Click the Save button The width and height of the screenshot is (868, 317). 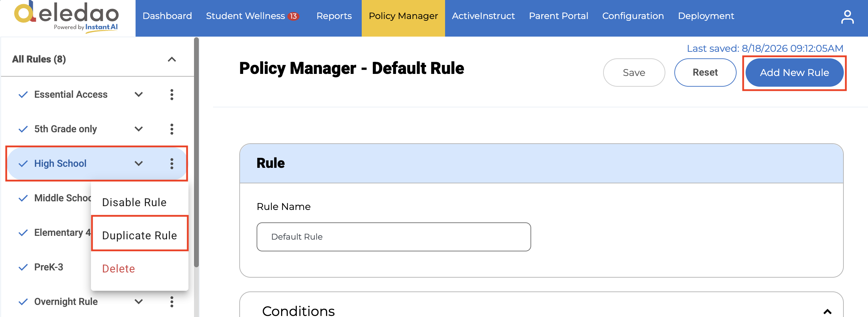pos(634,73)
